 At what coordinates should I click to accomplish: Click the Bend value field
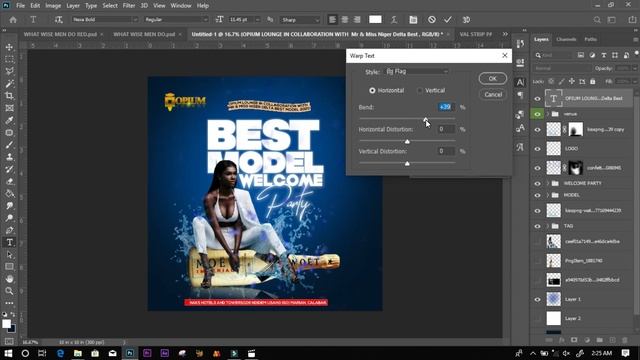coord(445,107)
